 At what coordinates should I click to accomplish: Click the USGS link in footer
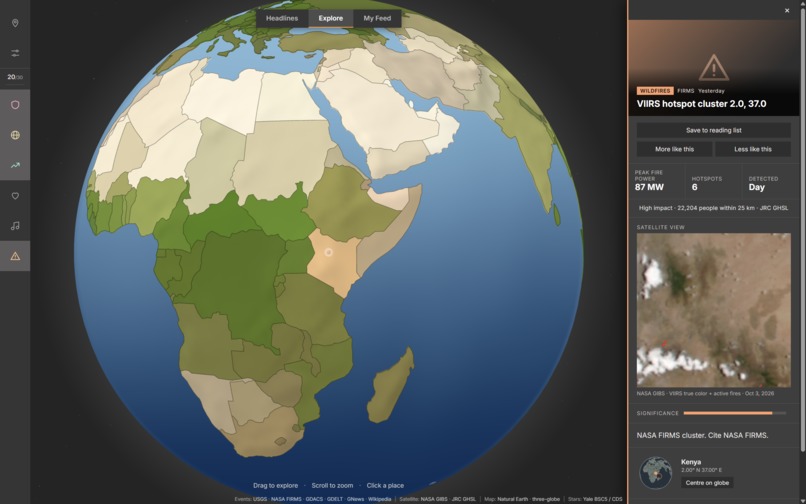pyautogui.click(x=260, y=499)
